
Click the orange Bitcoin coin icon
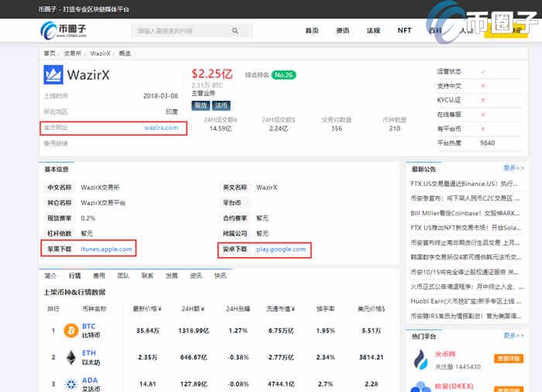tap(71, 331)
